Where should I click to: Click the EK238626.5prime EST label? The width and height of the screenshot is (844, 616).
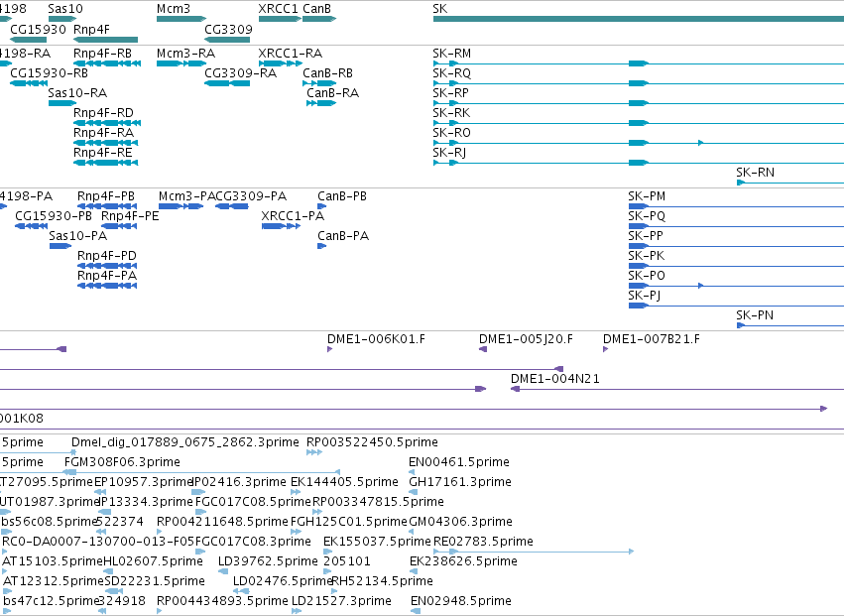coord(463,561)
